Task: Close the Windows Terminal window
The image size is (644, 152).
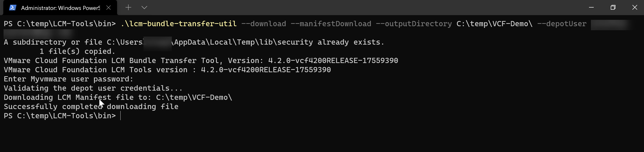Action: click(635, 8)
